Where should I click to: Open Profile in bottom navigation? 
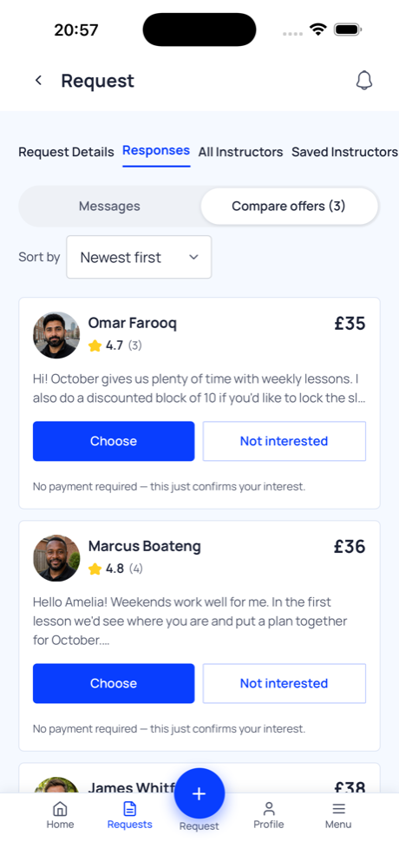pyautogui.click(x=268, y=815)
